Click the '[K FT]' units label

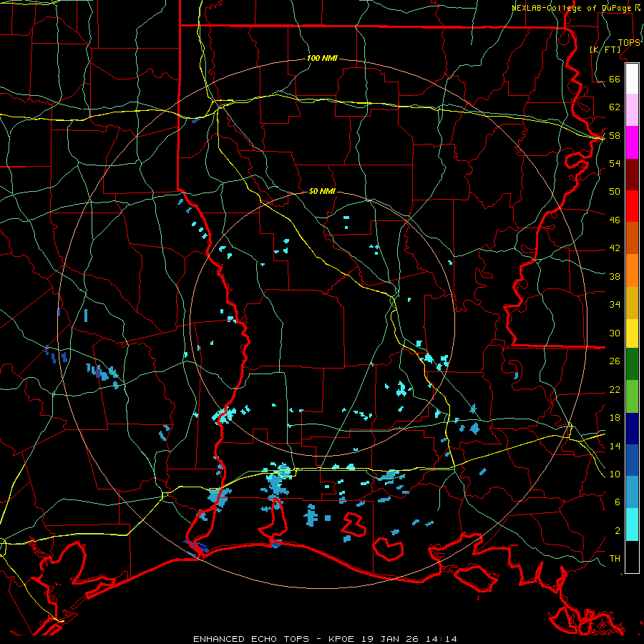tap(605, 49)
